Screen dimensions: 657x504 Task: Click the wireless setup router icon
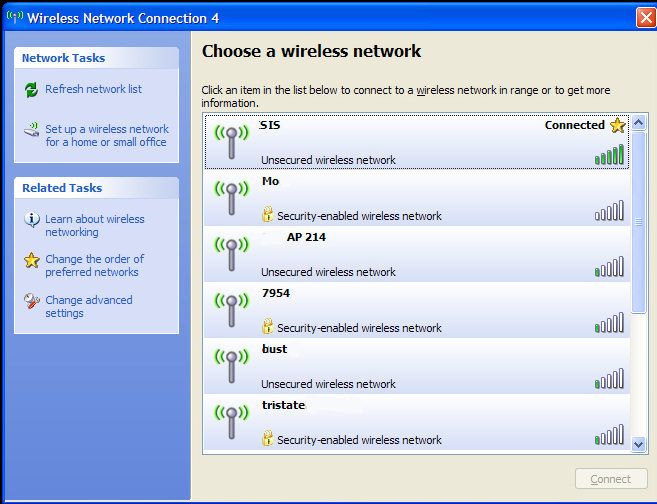click(31, 130)
